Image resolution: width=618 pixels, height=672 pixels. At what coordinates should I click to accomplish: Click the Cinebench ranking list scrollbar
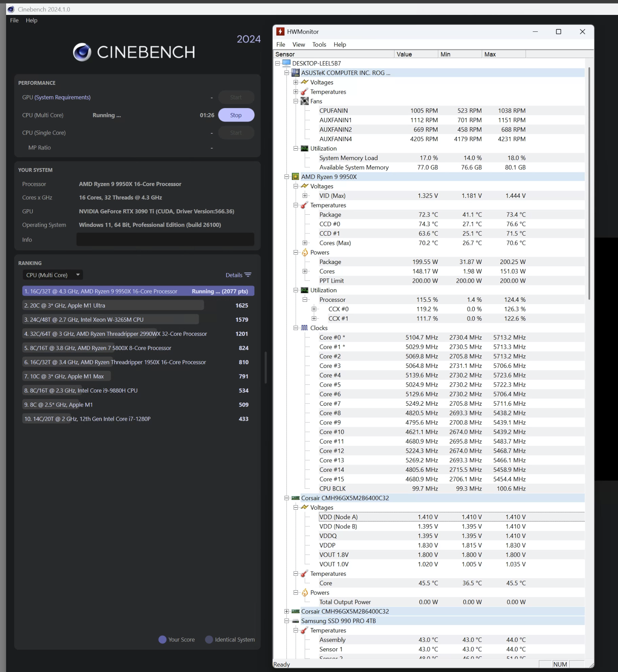(265, 368)
